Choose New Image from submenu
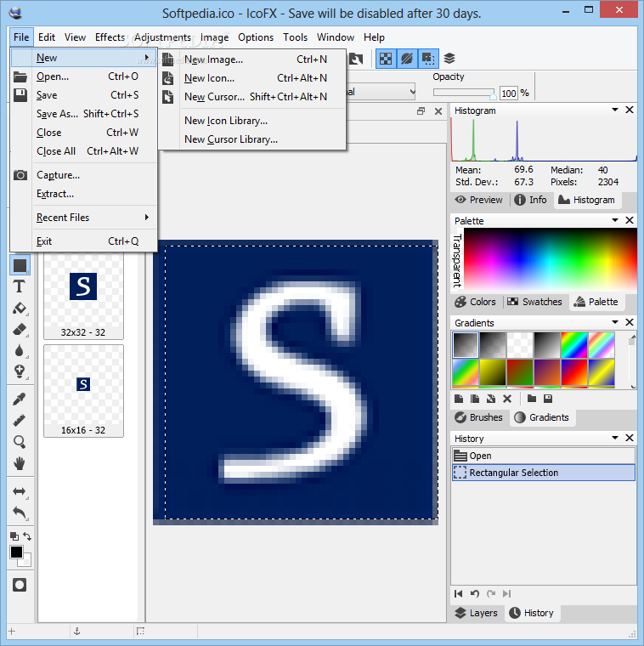Image resolution: width=644 pixels, height=646 pixels. 252,59
